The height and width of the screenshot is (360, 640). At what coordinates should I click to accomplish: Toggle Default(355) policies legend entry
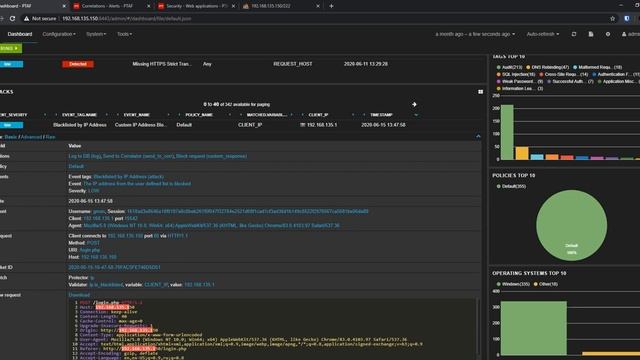point(511,187)
